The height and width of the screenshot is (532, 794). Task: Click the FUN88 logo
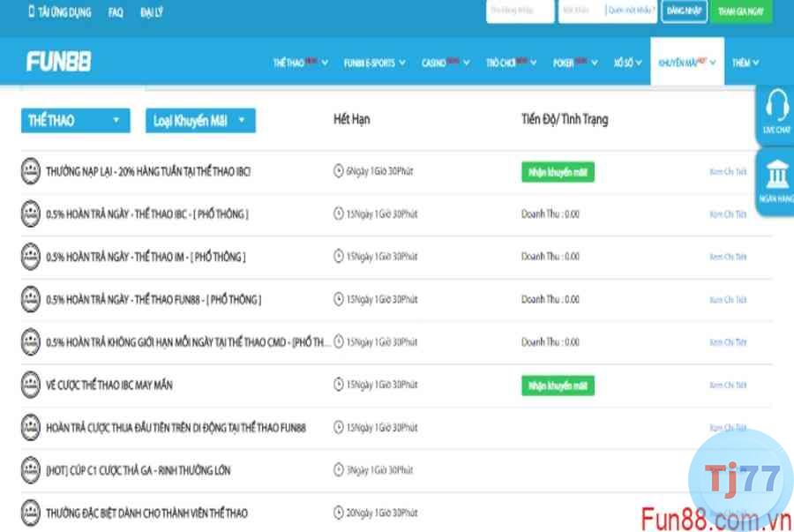(x=58, y=62)
